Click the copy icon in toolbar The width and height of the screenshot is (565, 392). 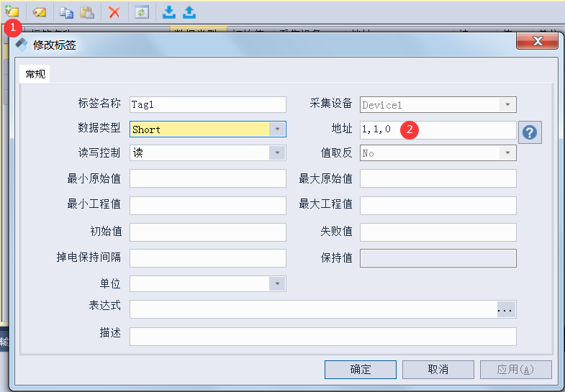click(66, 12)
